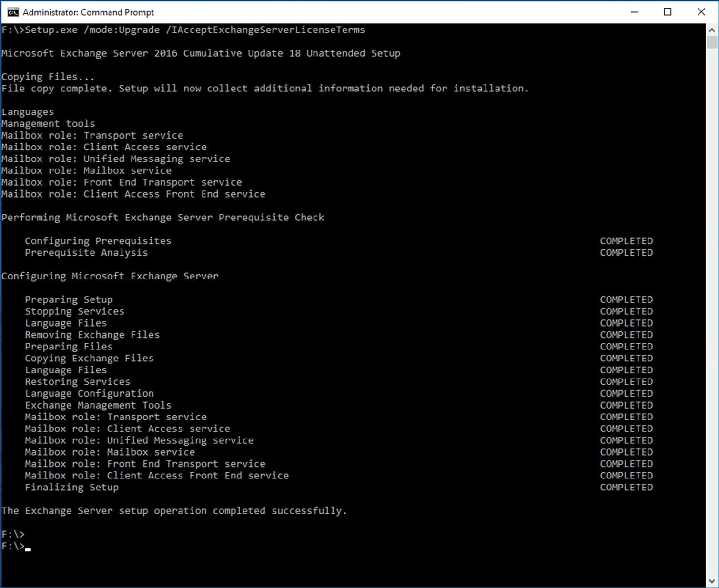Click the 'Copying Exchange Files' step
Screen dimensions: 719x588
[90, 358]
